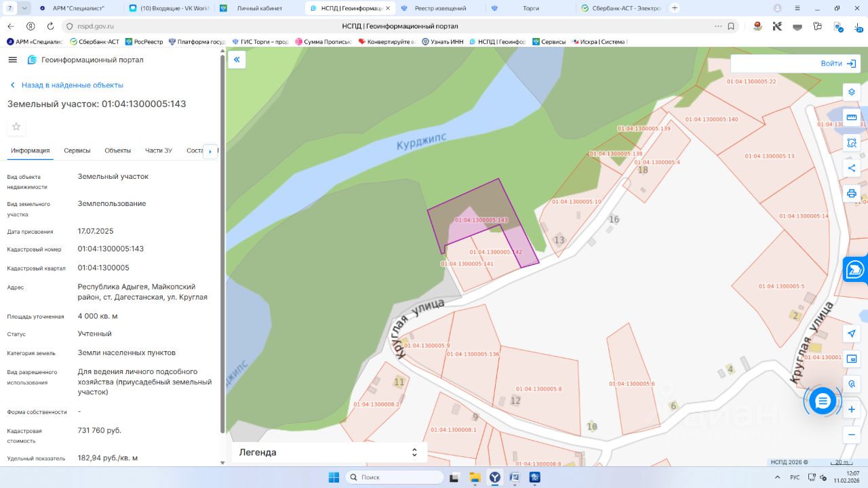Click the cadastral value 731 760 руб.
Screen dimensions: 868x488
[100, 430]
